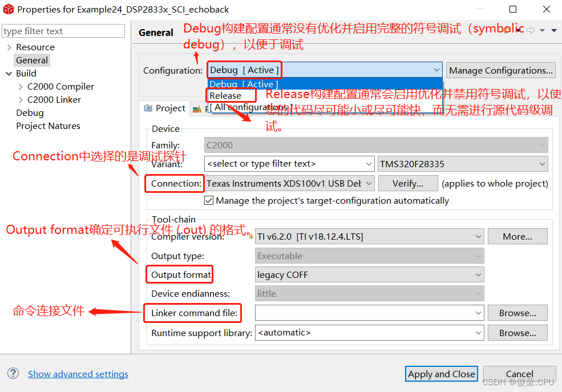
Task: Click the Help question mark icon
Action: 13,373
